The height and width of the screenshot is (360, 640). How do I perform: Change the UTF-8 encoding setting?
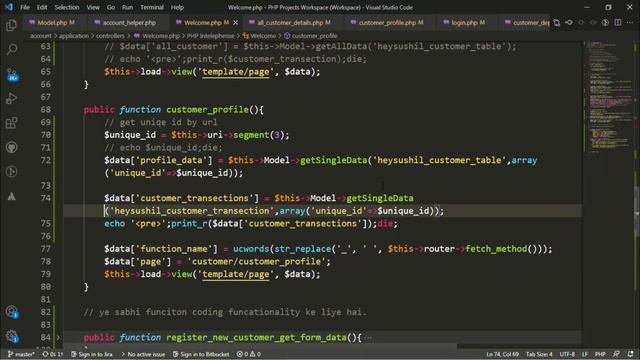tap(567, 354)
